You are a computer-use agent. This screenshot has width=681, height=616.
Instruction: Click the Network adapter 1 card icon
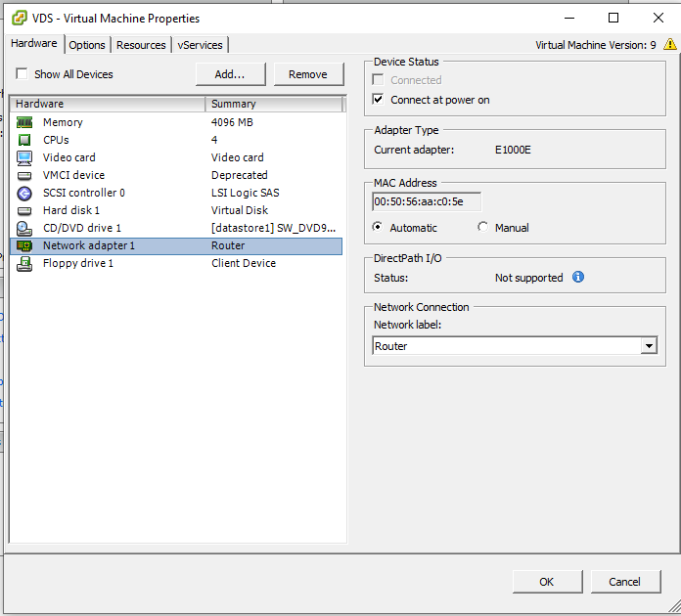(24, 246)
